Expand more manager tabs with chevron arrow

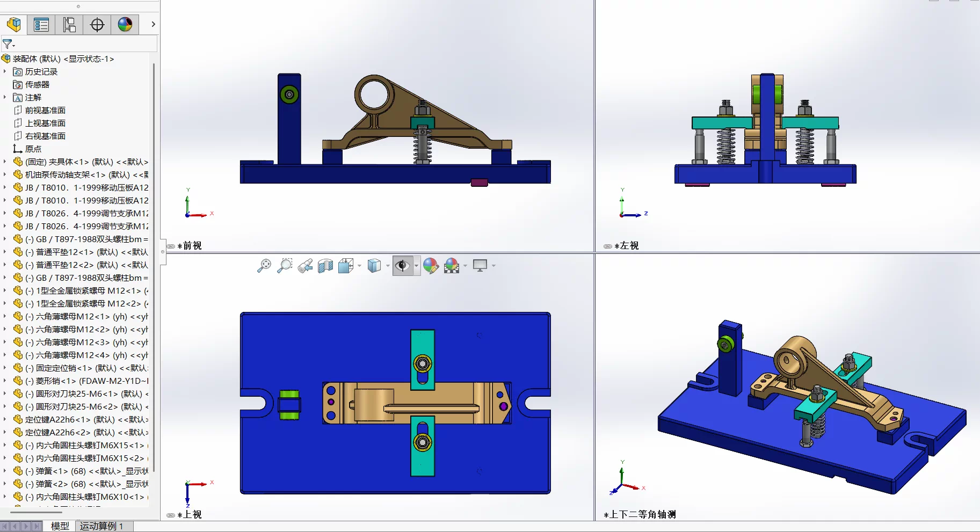pyautogui.click(x=153, y=24)
